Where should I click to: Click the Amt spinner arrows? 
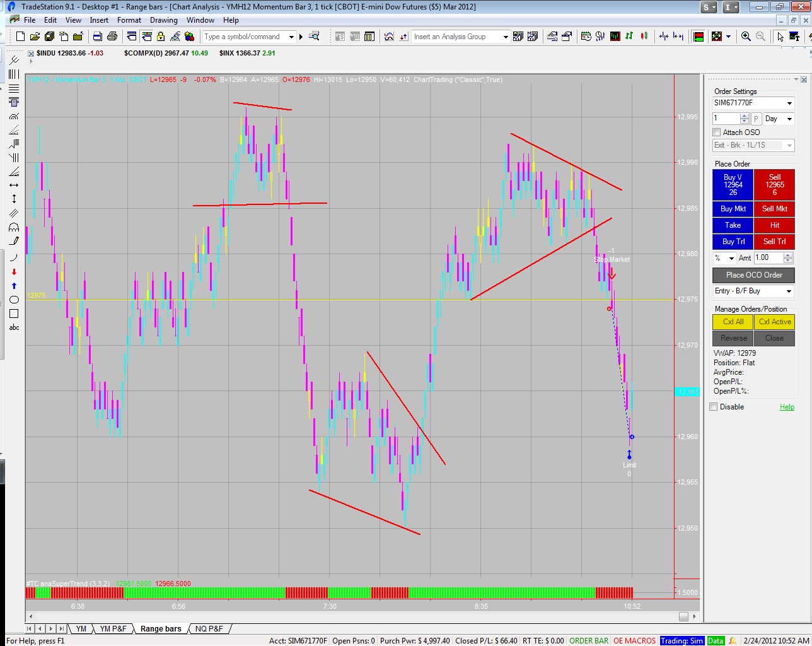point(788,258)
